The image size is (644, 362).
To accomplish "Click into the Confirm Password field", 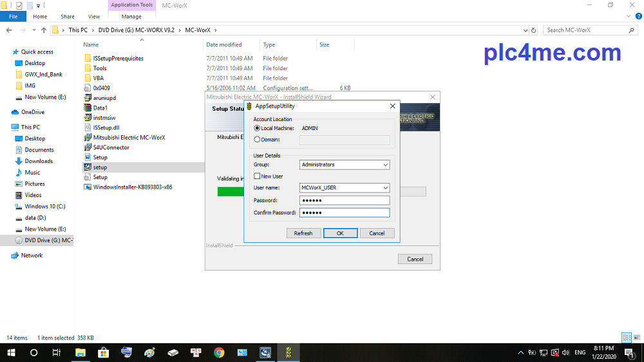I will 344,213.
